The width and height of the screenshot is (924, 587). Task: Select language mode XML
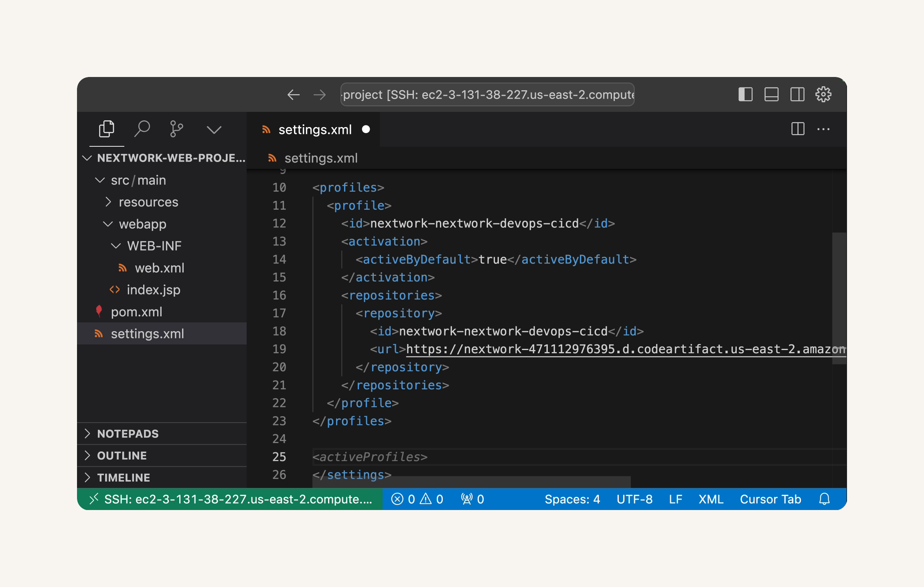[711, 499]
